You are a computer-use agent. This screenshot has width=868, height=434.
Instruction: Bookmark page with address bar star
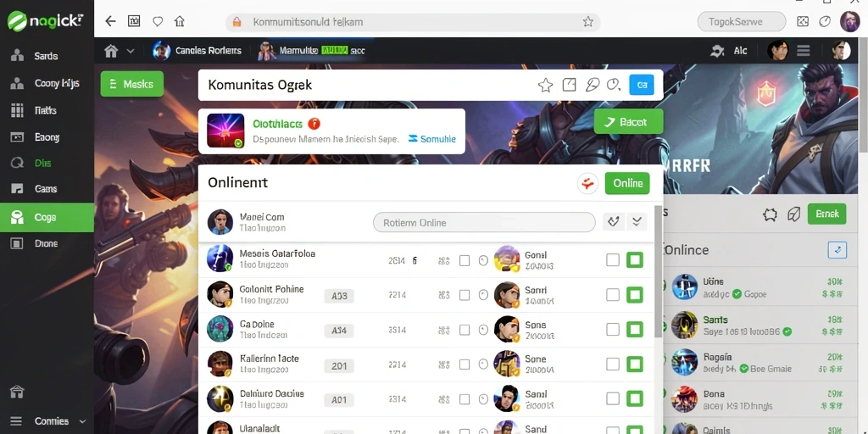tap(588, 21)
